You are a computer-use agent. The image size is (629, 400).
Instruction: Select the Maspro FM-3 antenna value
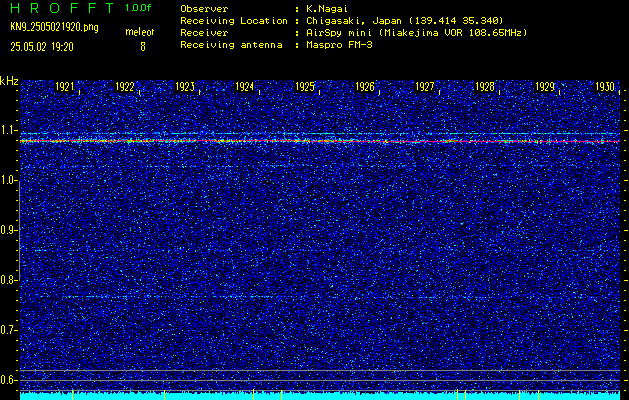pyautogui.click(x=339, y=45)
